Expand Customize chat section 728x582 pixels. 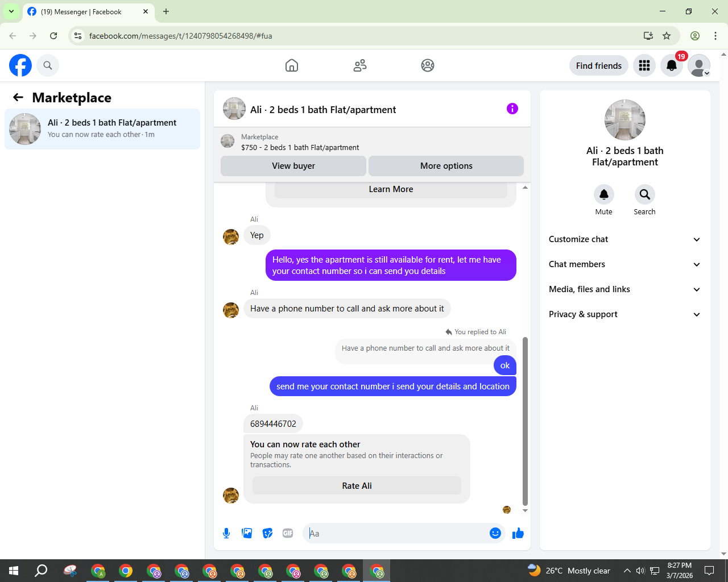coord(625,239)
